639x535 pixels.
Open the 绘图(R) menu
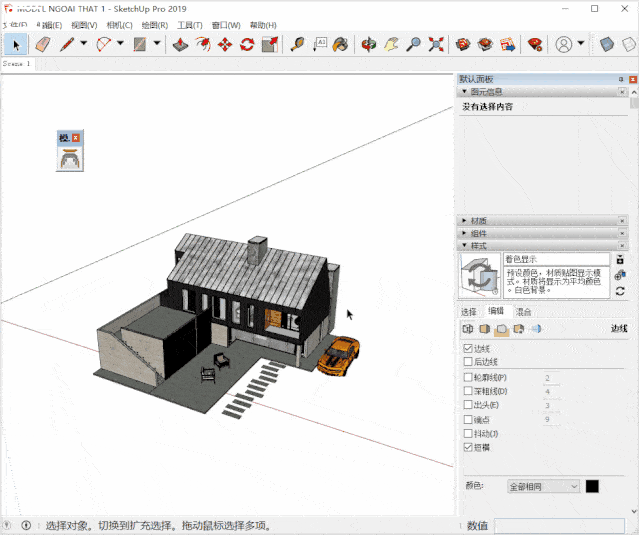pos(154,25)
